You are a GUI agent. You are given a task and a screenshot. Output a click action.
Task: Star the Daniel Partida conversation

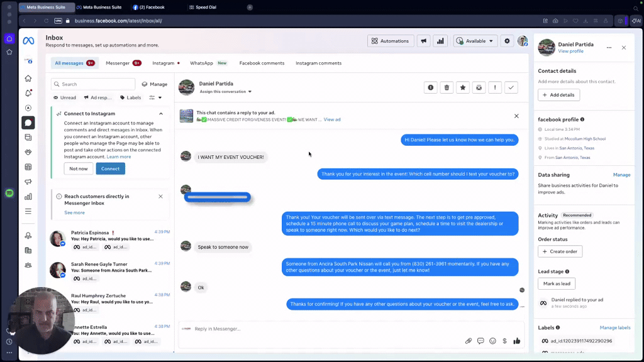coord(463,87)
